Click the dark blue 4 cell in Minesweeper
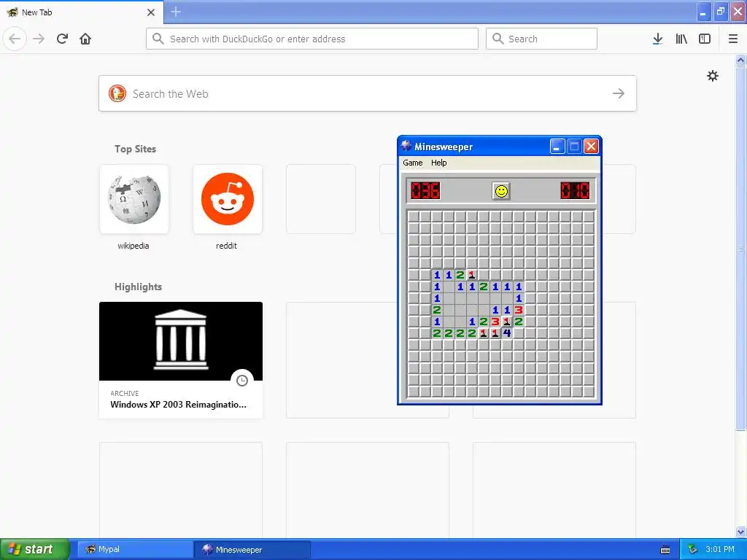Viewport: 747px width, 560px height. pyautogui.click(x=507, y=333)
